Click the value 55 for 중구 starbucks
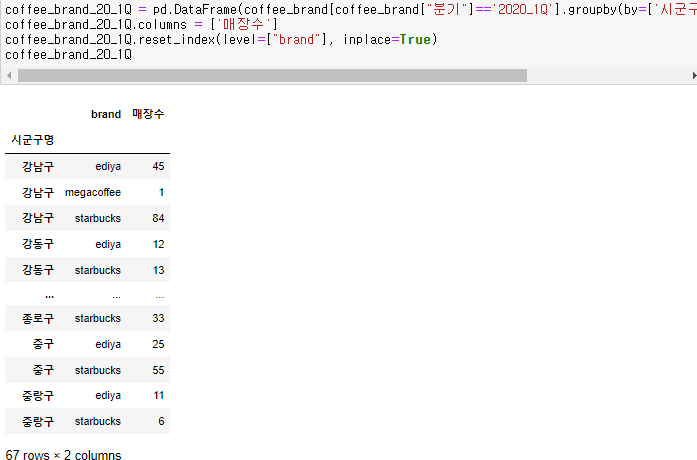 [x=158, y=370]
